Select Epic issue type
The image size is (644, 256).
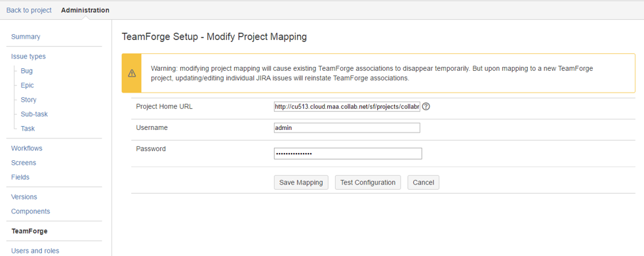pos(27,85)
